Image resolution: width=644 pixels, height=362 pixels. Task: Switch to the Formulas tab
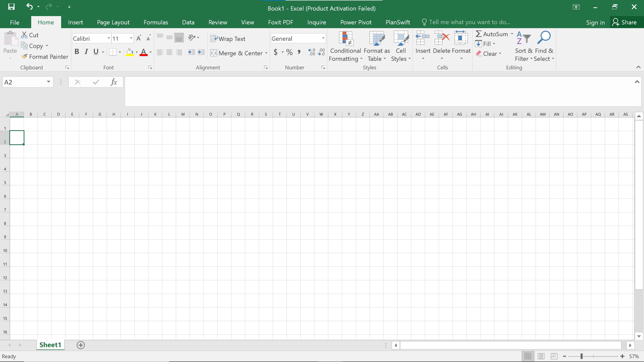pyautogui.click(x=156, y=22)
